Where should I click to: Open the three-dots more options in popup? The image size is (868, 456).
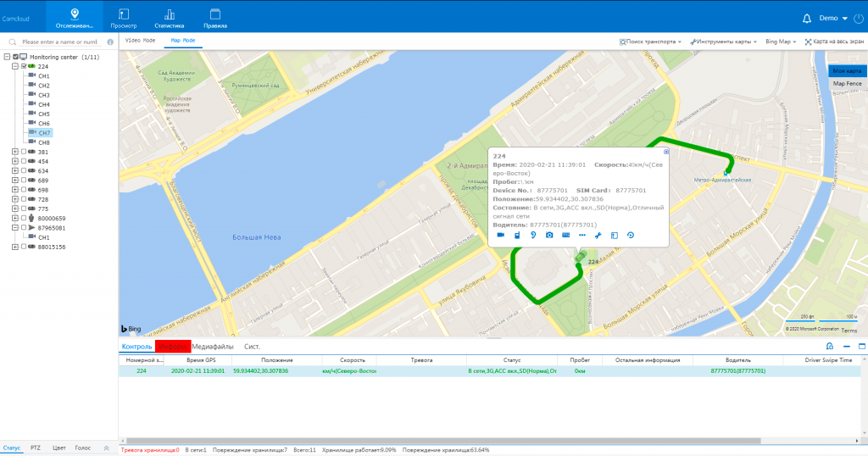[582, 235]
